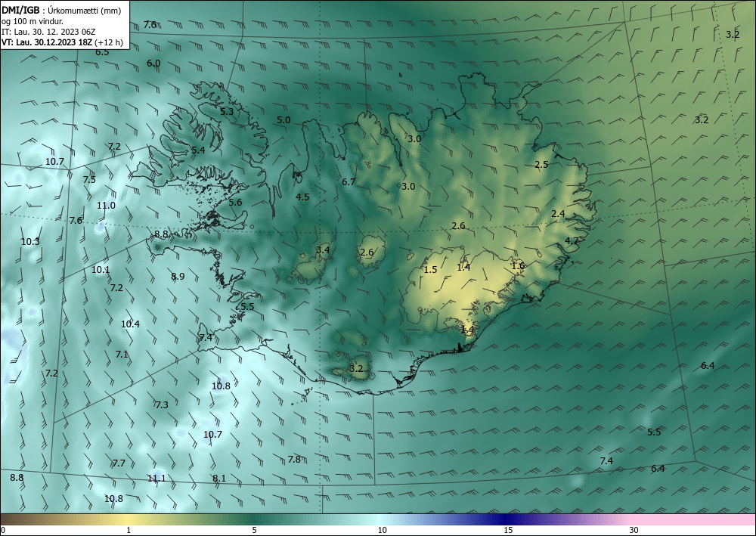The width and height of the screenshot is (756, 536).
Task: Click the pink end of the color bar
Action: tap(694, 519)
